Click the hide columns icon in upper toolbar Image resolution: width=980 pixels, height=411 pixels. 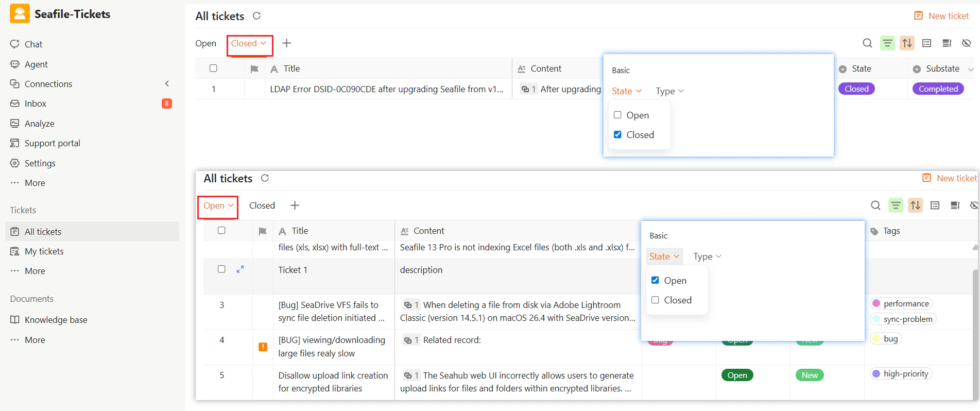point(967,43)
